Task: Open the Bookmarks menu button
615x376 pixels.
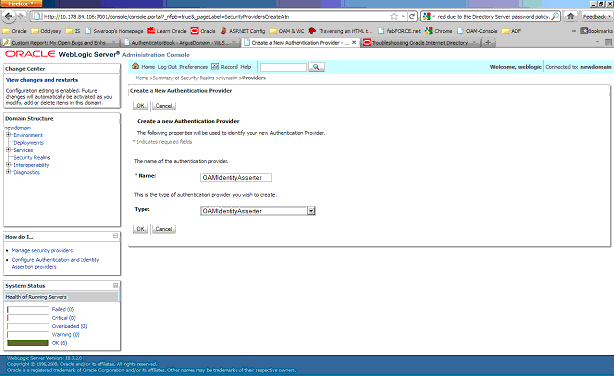Action: [597, 31]
